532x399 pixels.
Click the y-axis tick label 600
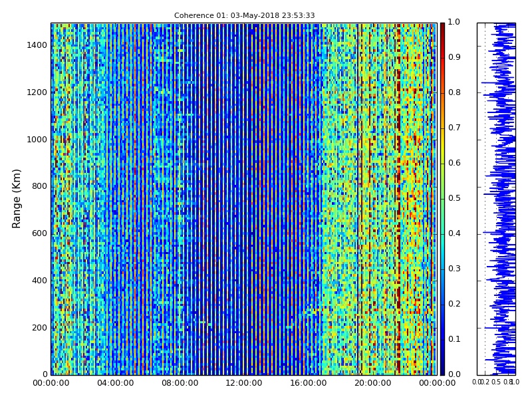[39, 233]
